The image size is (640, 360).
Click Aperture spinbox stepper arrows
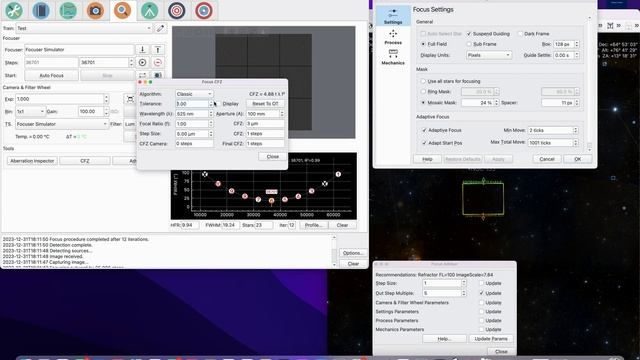point(282,114)
